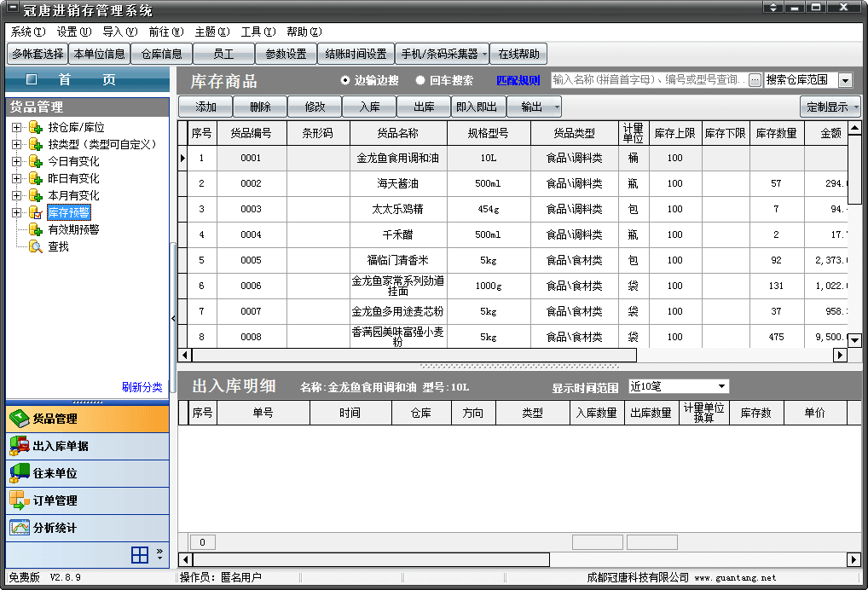Click the 入库 button
The image size is (868, 590).
point(369,107)
